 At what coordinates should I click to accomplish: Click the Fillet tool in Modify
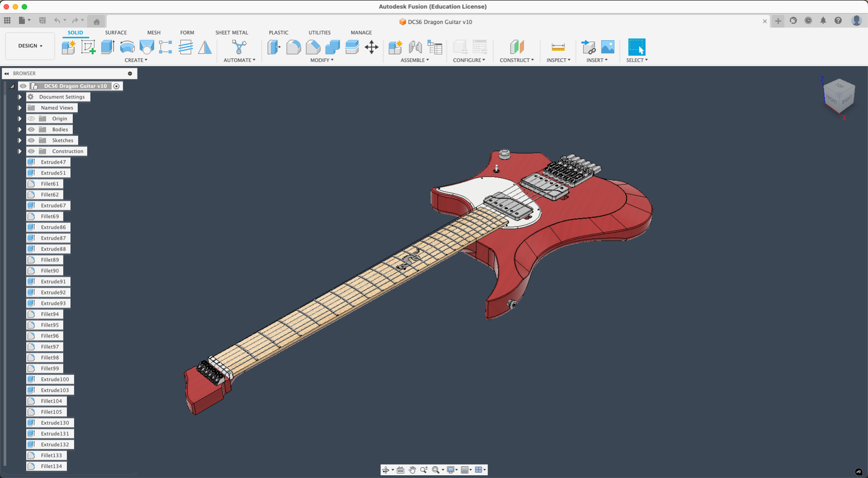(x=293, y=47)
